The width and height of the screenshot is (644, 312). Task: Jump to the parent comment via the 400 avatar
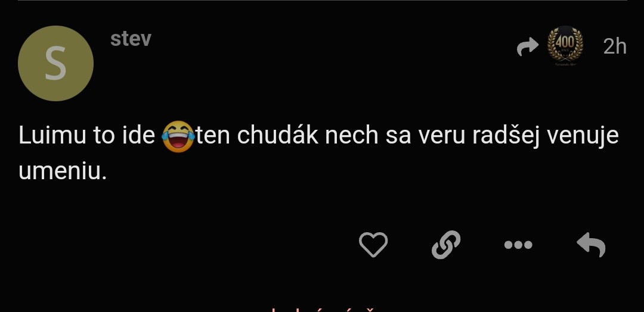[x=565, y=45]
